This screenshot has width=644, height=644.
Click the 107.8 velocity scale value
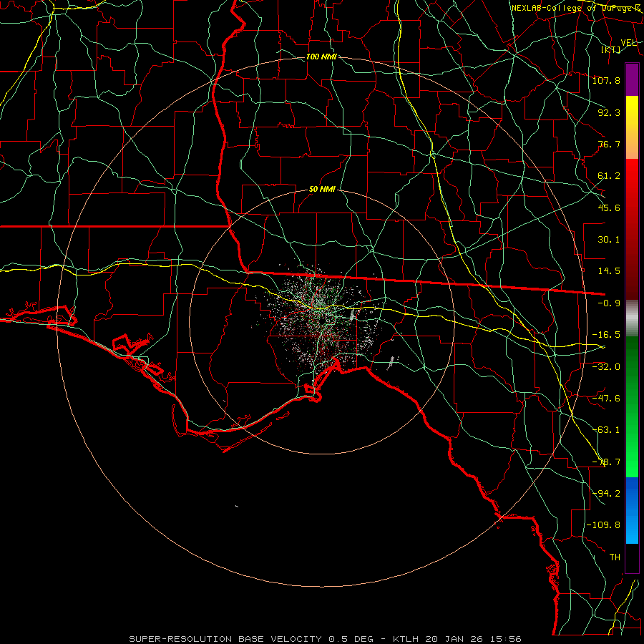click(606, 80)
